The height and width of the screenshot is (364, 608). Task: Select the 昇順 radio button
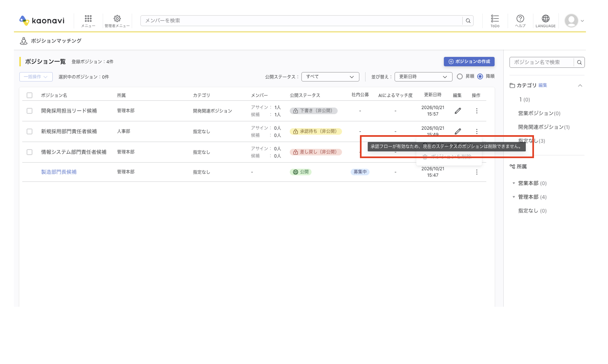coord(459,76)
